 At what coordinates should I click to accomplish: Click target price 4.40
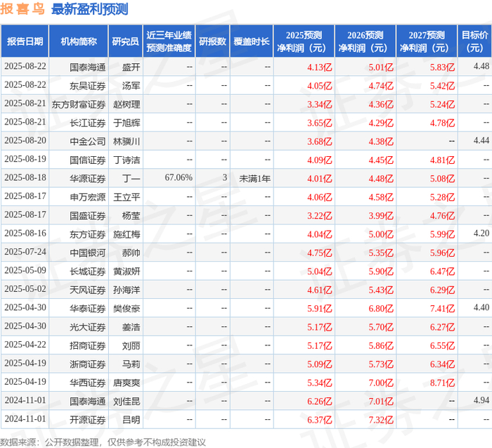(481, 307)
